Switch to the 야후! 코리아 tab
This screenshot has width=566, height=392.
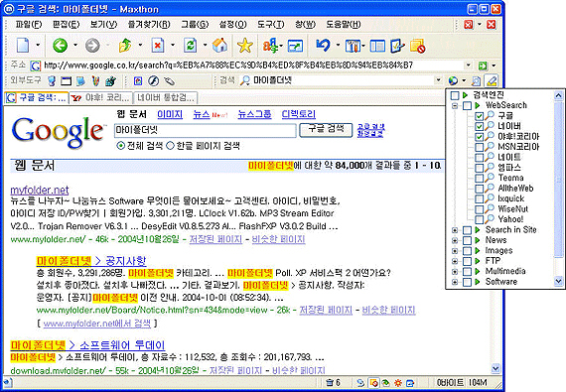[100, 97]
